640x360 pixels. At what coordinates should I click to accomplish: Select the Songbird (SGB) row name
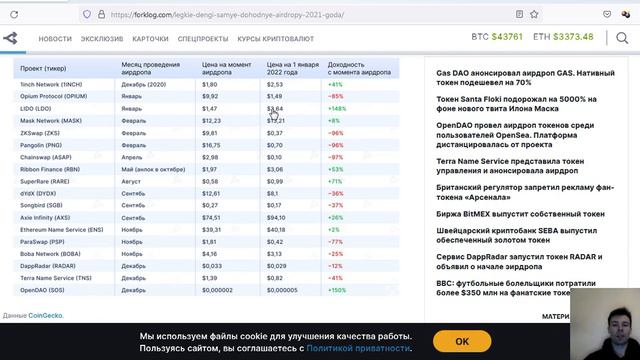tap(41, 205)
